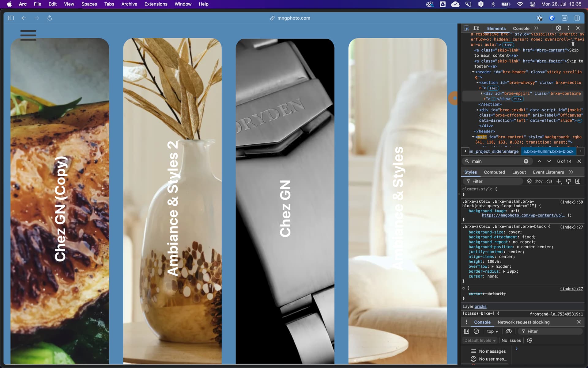Go back with the browser back arrow
This screenshot has height=368, width=588.
click(x=24, y=18)
